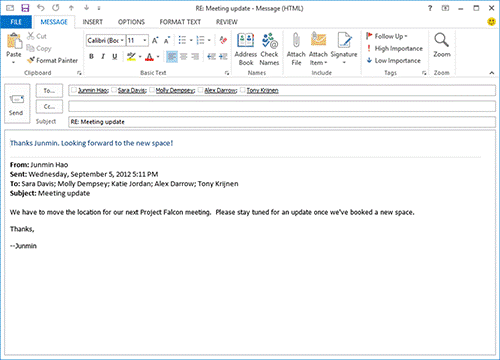Screen dimensions: 500x360
Task: Go to the next item using the down arrow
Action: point(86,8)
